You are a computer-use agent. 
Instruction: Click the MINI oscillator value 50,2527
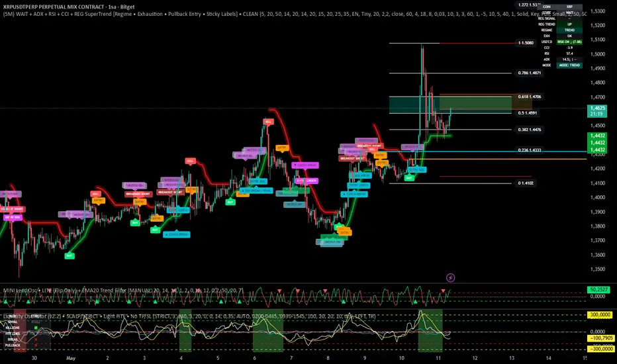pos(598,290)
